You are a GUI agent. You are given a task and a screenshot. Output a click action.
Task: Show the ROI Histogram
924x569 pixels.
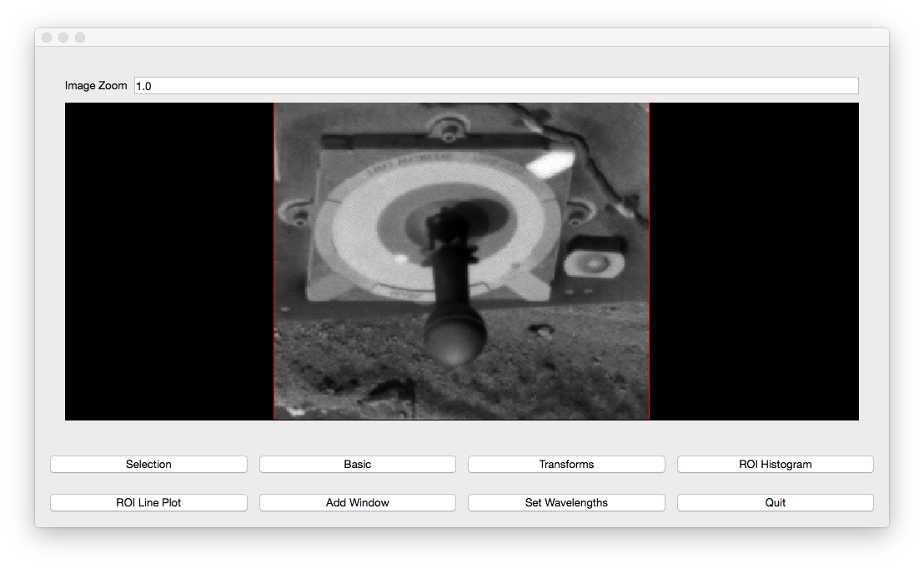tap(775, 464)
